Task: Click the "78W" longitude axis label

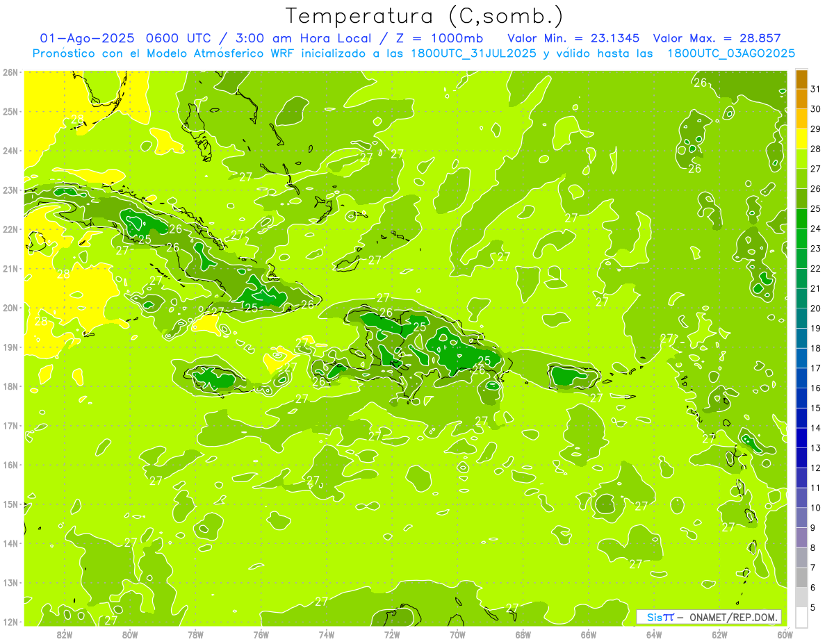Action: tap(195, 634)
